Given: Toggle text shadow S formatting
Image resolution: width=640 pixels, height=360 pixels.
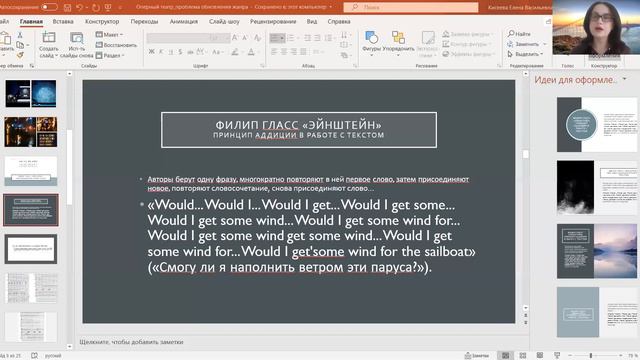Looking at the screenshot, I should click(x=180, y=52).
